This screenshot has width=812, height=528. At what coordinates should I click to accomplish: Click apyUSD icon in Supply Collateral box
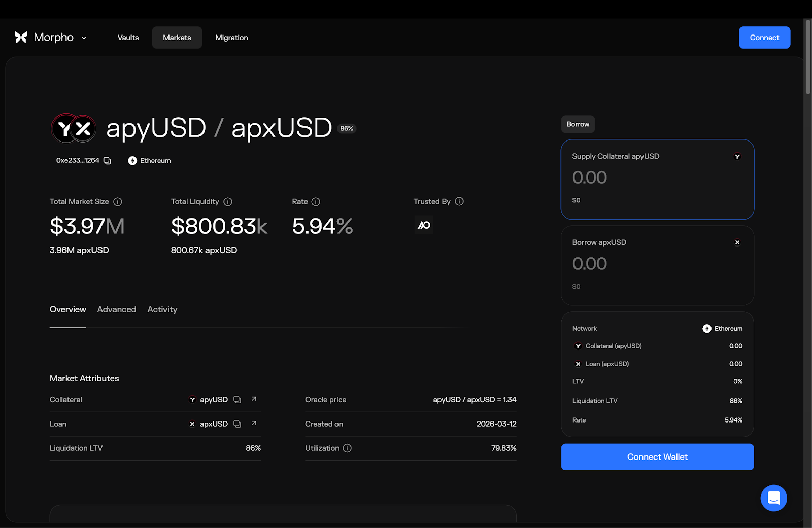(x=737, y=156)
